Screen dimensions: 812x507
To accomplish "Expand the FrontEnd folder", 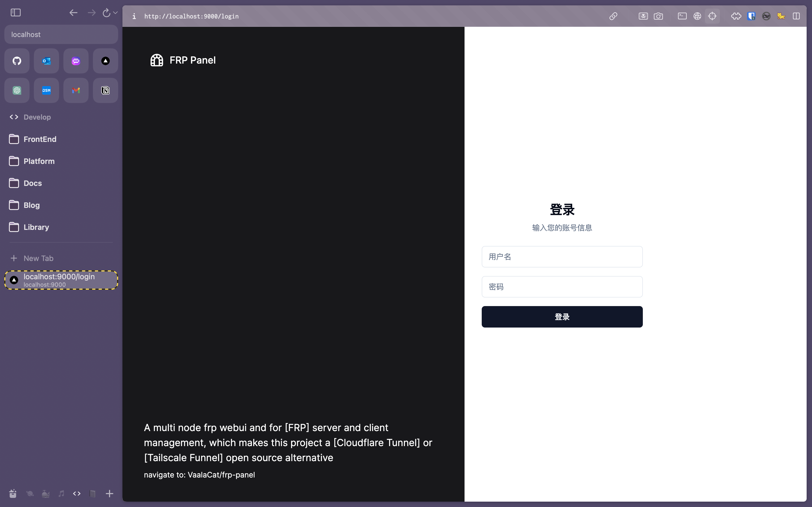I will [x=39, y=139].
